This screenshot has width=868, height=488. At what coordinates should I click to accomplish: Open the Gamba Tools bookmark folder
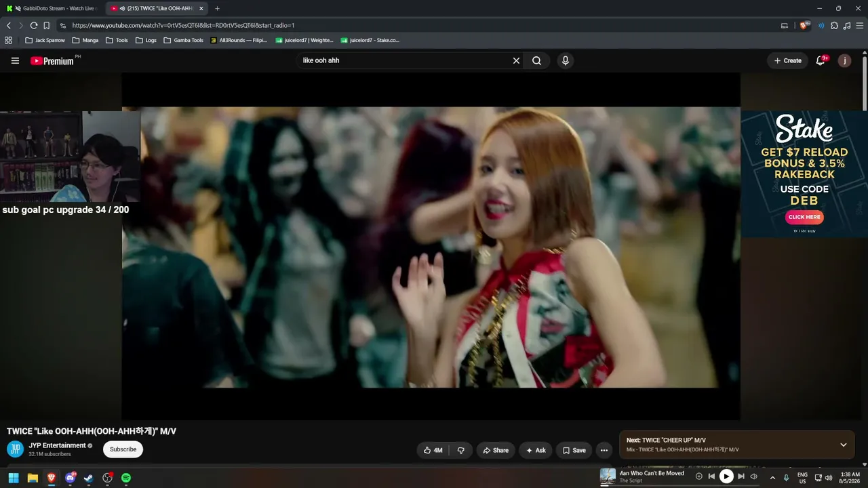tap(183, 40)
